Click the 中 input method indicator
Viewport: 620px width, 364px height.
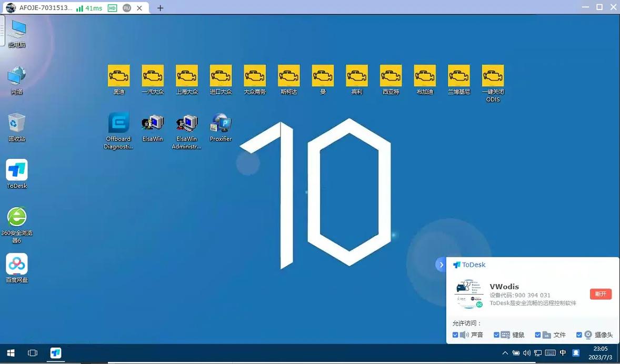(563, 353)
